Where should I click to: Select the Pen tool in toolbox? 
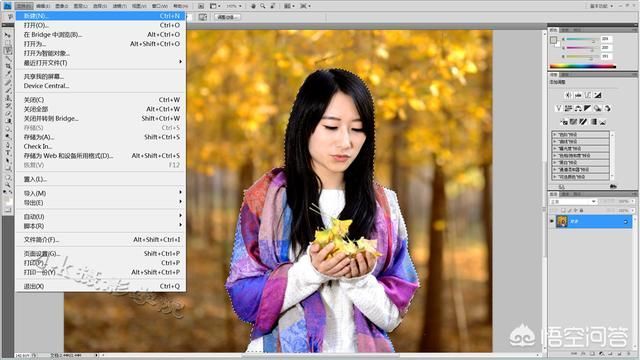coord(8,144)
